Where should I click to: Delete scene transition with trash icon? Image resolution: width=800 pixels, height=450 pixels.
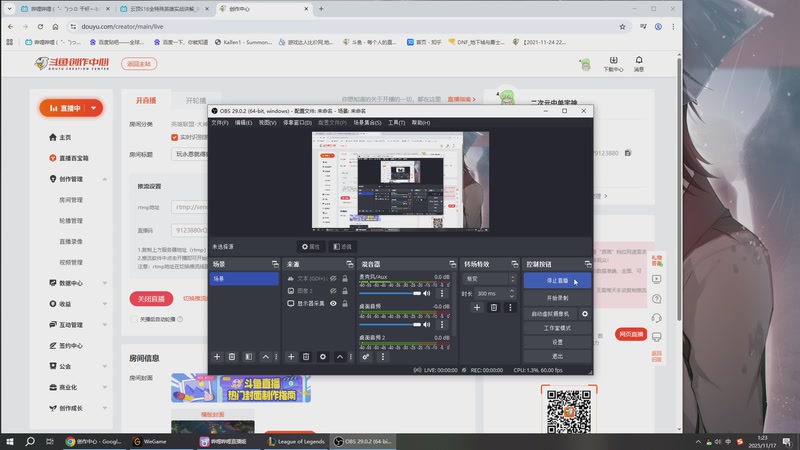pyautogui.click(x=493, y=308)
